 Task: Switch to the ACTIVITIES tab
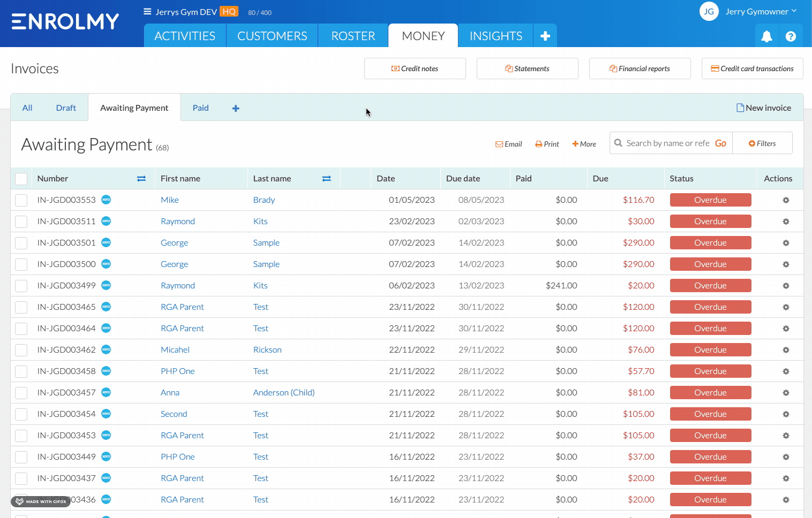point(185,36)
